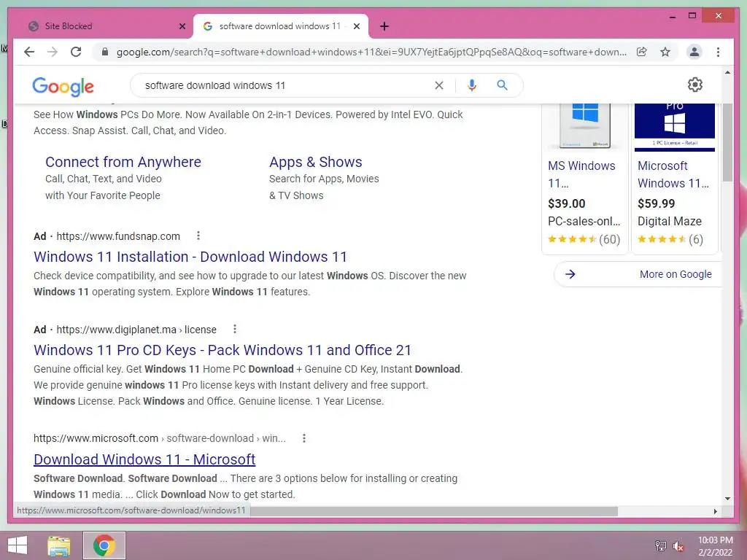Open Apps & Shows sitelink
This screenshot has width=747, height=560.
click(x=315, y=162)
